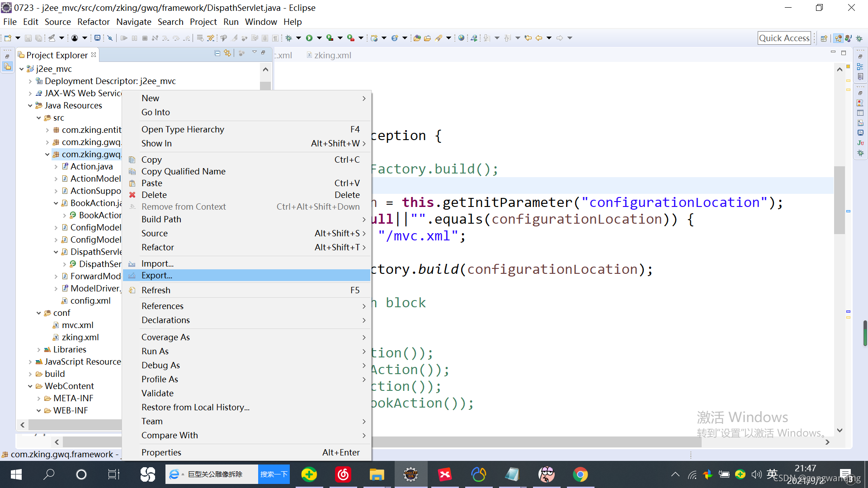The image size is (868, 488).
Task: Open the Run button dropdown arrow
Action: point(319,38)
